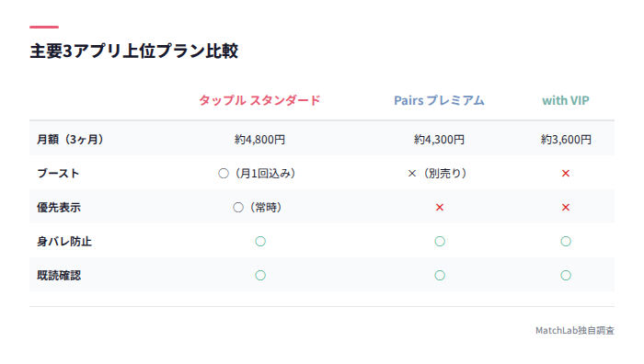Click the green circle for タップル 既読確認

coord(260,276)
